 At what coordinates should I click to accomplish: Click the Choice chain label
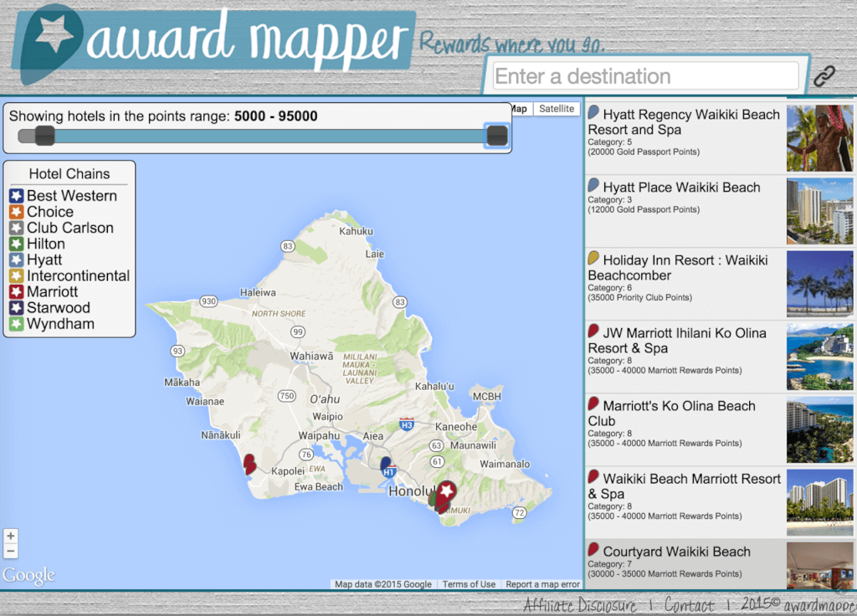tap(50, 212)
